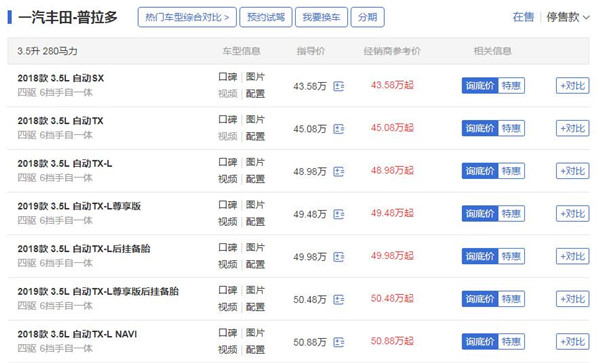View 特惠 offer for 2019款 自动TX-L尊享版
The image size is (600, 363).
511,213
